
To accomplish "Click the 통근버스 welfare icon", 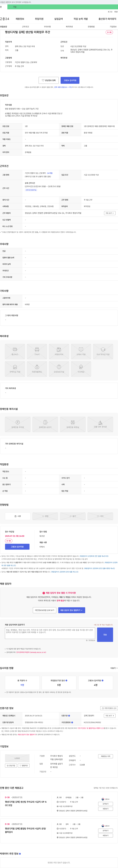I will 15,351.
